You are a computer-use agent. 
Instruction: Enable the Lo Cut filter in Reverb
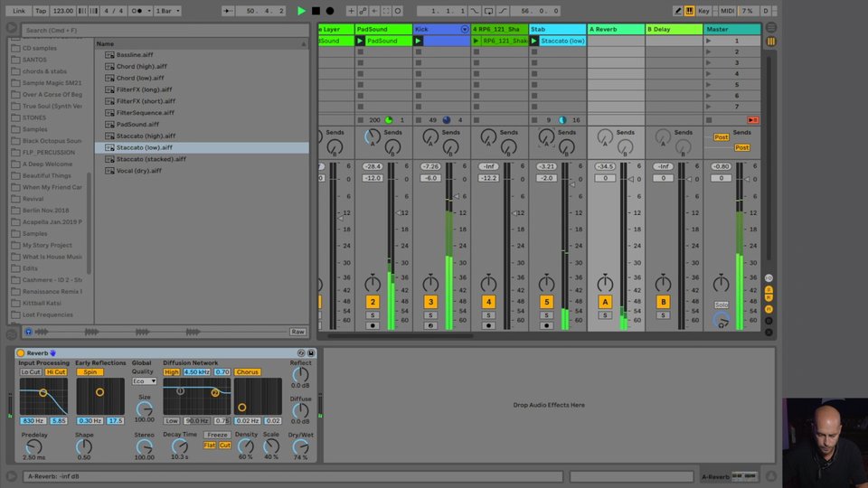(31, 372)
